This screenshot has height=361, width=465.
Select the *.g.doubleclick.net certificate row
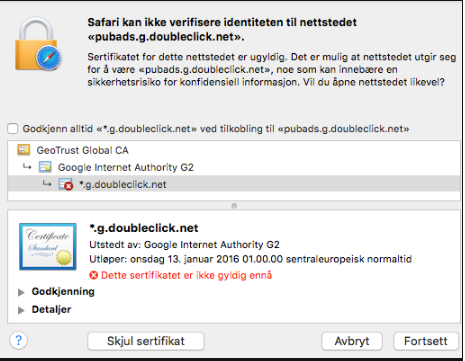pyautogui.click(x=234, y=184)
